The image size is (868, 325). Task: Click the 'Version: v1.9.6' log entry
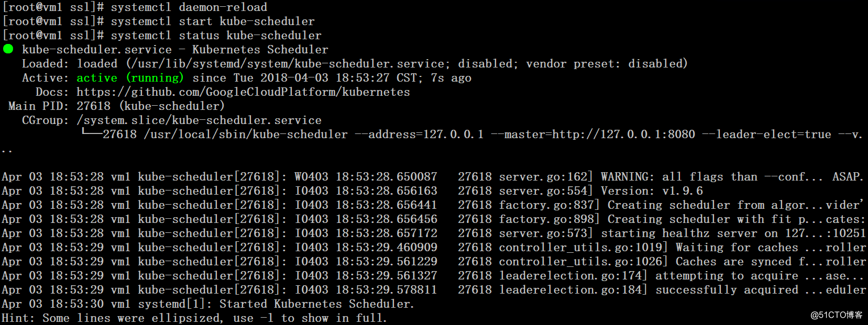[652, 191]
